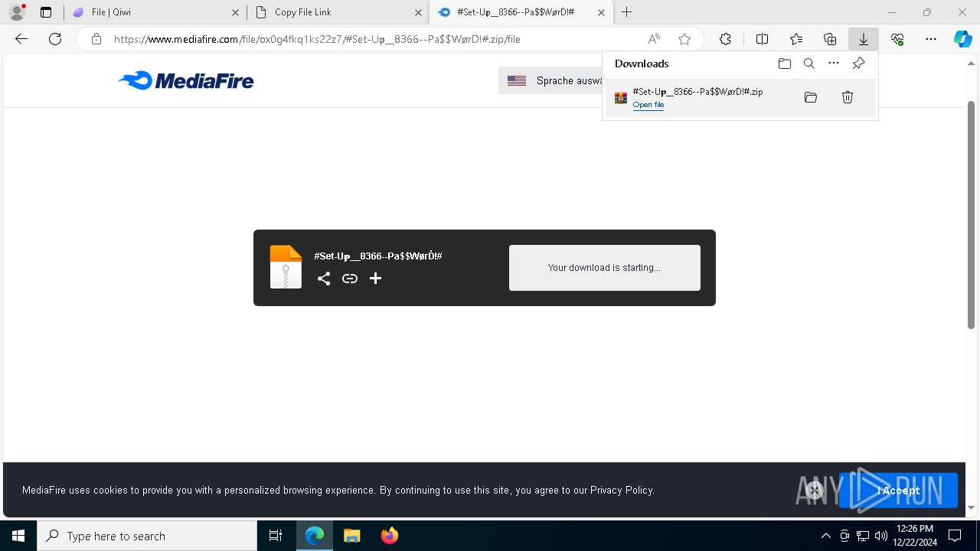Click the page vertical scrollbar thumb
The width and height of the screenshot is (980, 551).
click(971, 214)
